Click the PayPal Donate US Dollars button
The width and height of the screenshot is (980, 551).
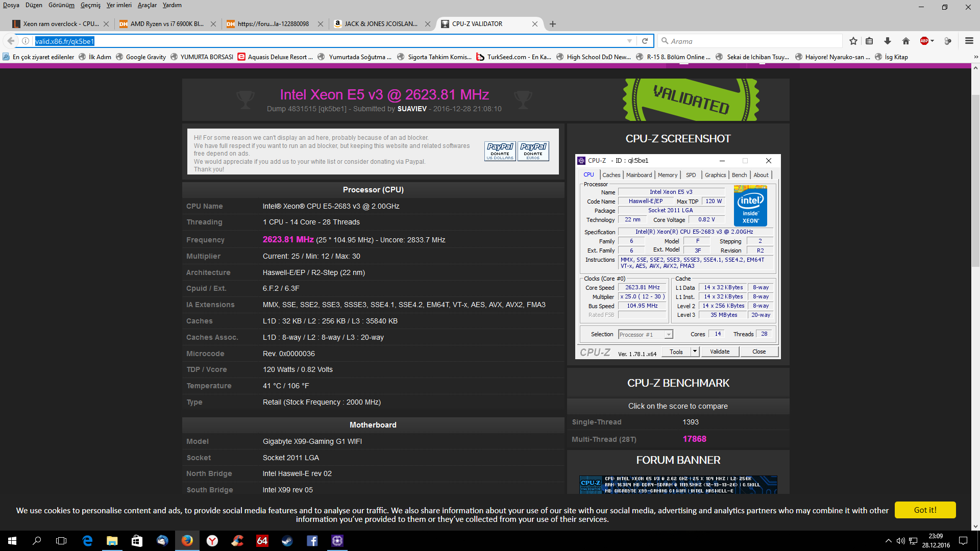tap(500, 152)
